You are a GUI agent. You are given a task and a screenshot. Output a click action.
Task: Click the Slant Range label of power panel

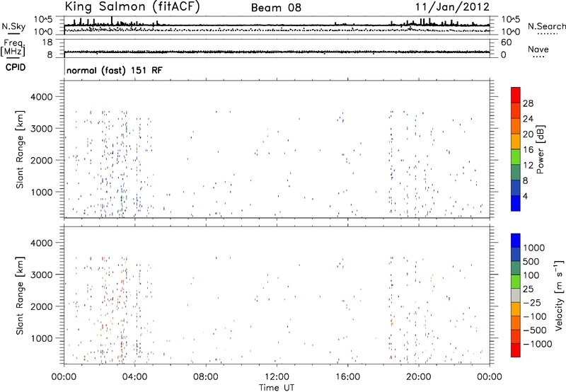coord(20,149)
